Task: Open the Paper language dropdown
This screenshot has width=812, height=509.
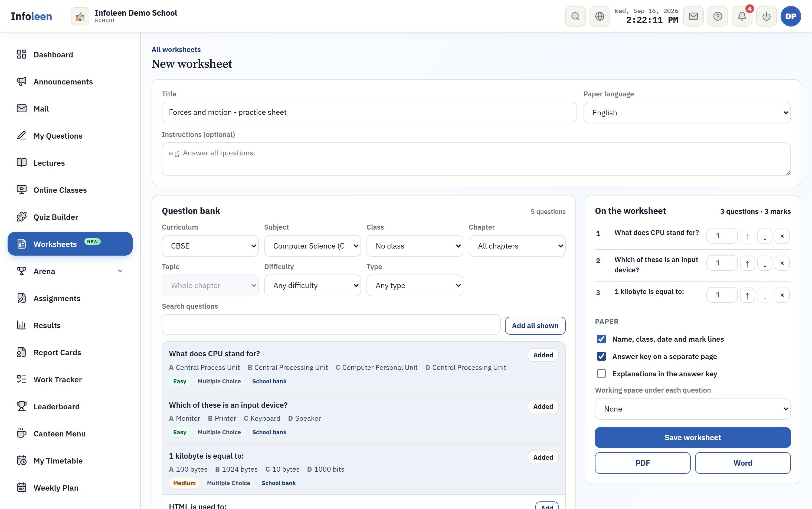Action: (x=687, y=113)
